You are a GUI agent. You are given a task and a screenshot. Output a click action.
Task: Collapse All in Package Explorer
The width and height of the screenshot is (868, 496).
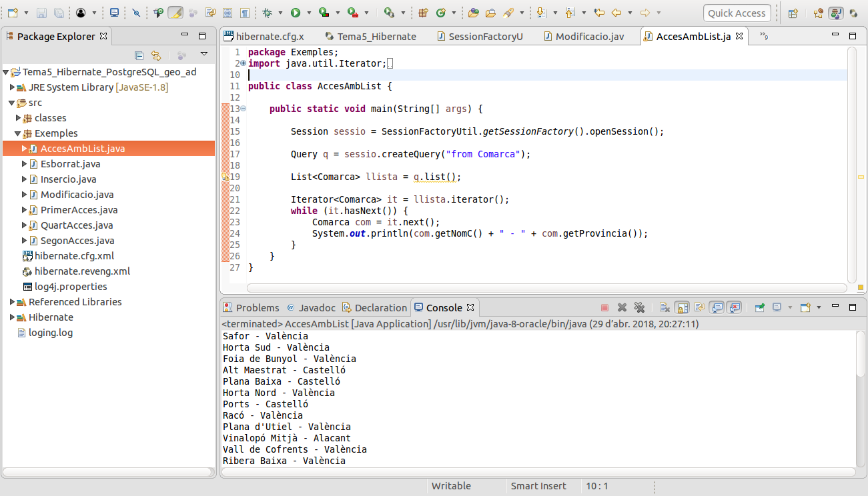[x=139, y=55]
